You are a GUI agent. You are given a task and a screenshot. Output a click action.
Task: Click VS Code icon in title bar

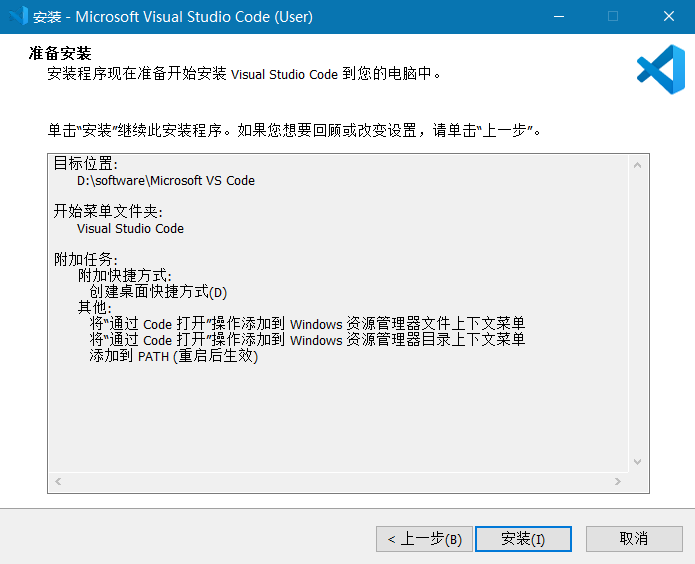18,16
